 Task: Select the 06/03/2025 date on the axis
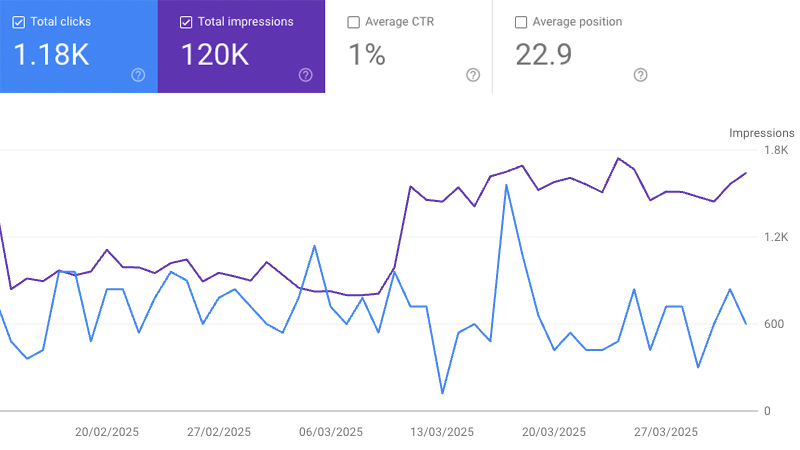331,433
